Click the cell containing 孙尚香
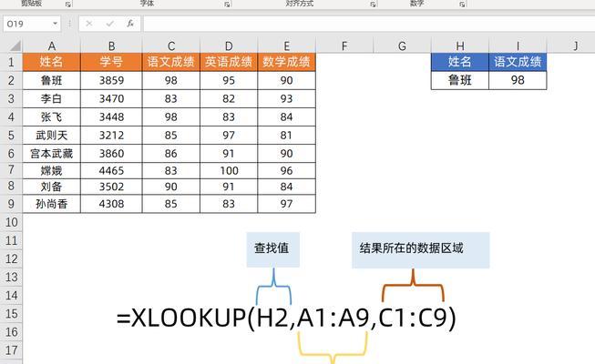Image resolution: width=595 pixels, height=364 pixels. click(x=52, y=204)
